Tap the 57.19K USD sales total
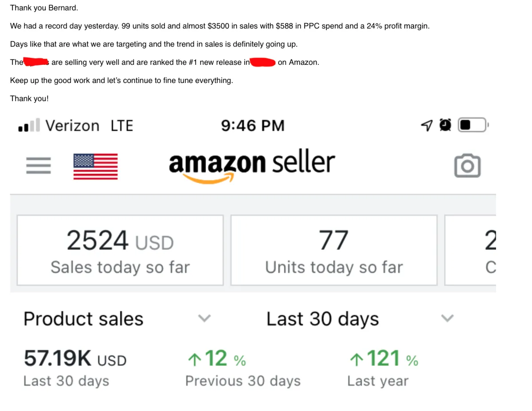This screenshot has width=532, height=411. 75,359
